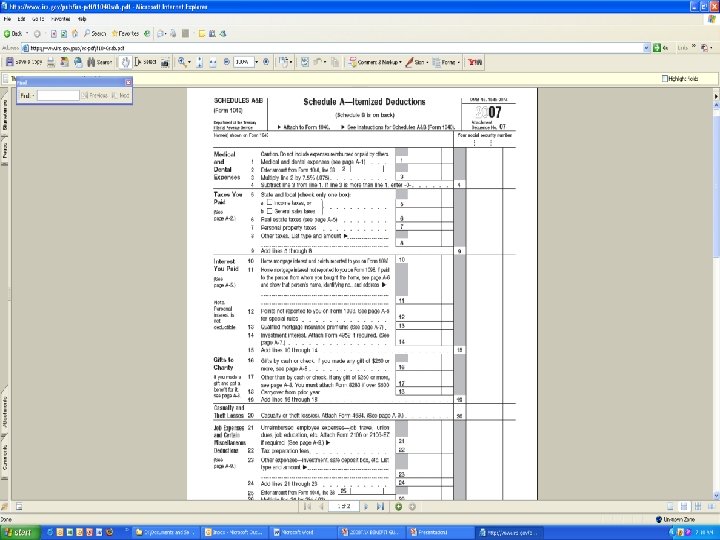Click the zoom percentage field
Image resolution: width=720 pixels, height=540 pixels.
(243, 62)
